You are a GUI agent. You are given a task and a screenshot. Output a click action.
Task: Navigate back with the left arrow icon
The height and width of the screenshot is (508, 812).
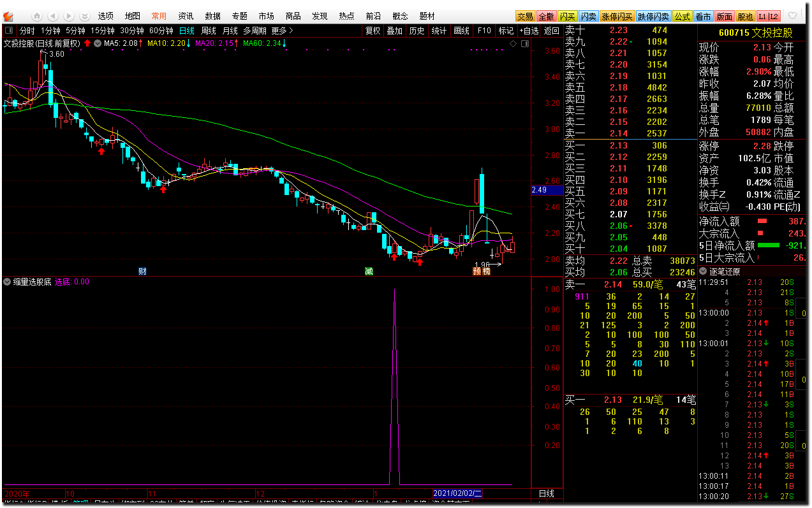click(x=53, y=16)
